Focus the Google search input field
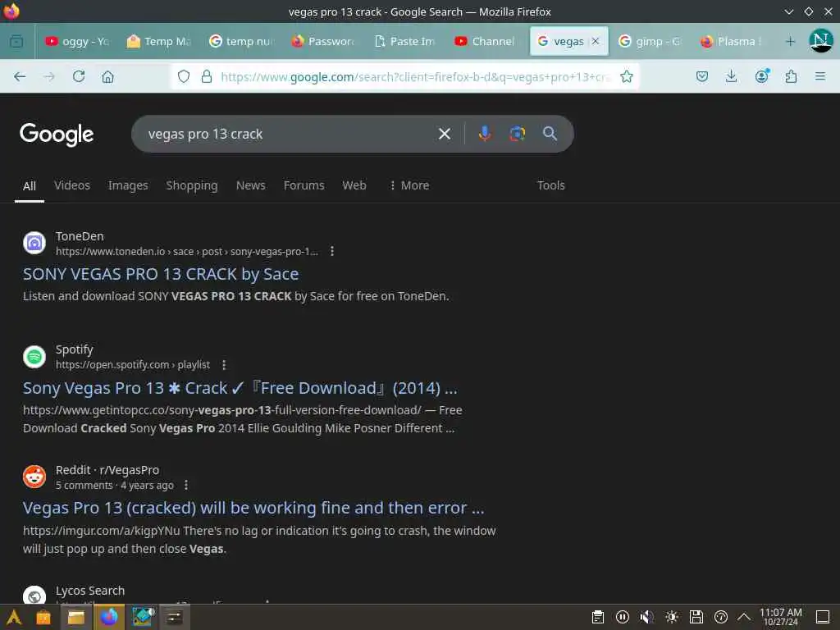This screenshot has height=630, width=840. pos(290,134)
